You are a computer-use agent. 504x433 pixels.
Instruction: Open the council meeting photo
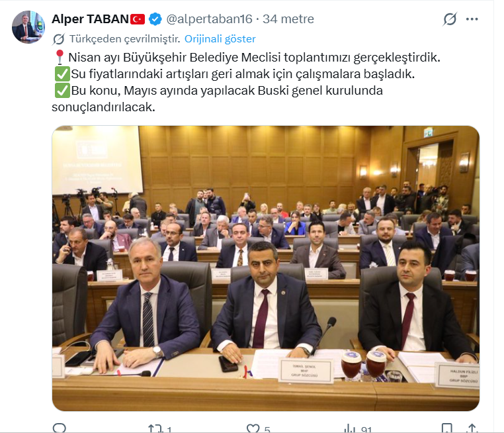coord(266,268)
